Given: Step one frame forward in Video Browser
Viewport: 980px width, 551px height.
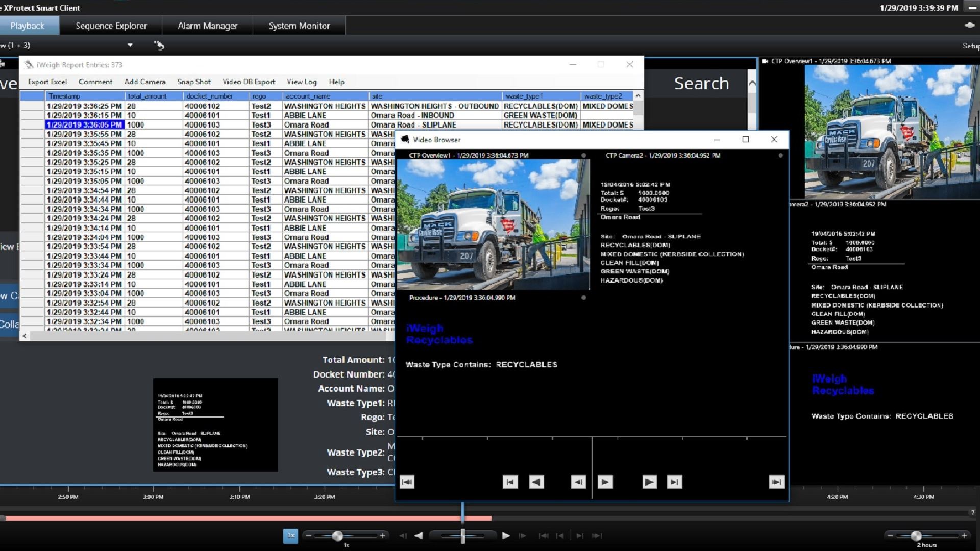Looking at the screenshot, I should [x=605, y=482].
